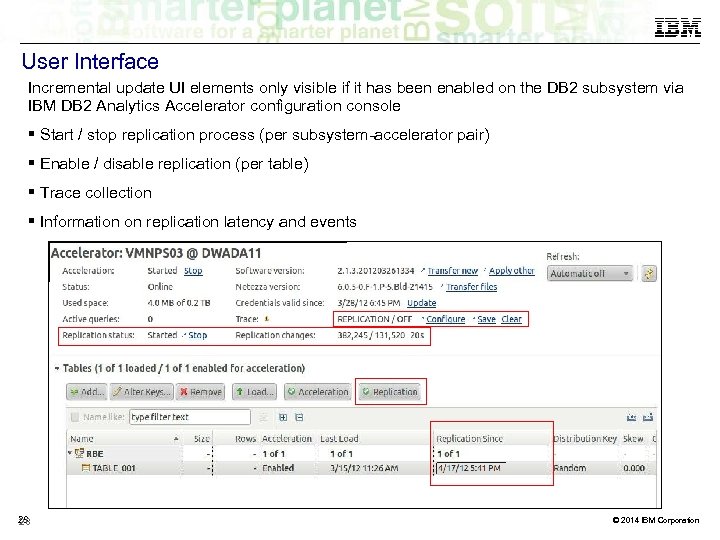Click the Remove button
The image size is (720, 540).
tap(201, 392)
